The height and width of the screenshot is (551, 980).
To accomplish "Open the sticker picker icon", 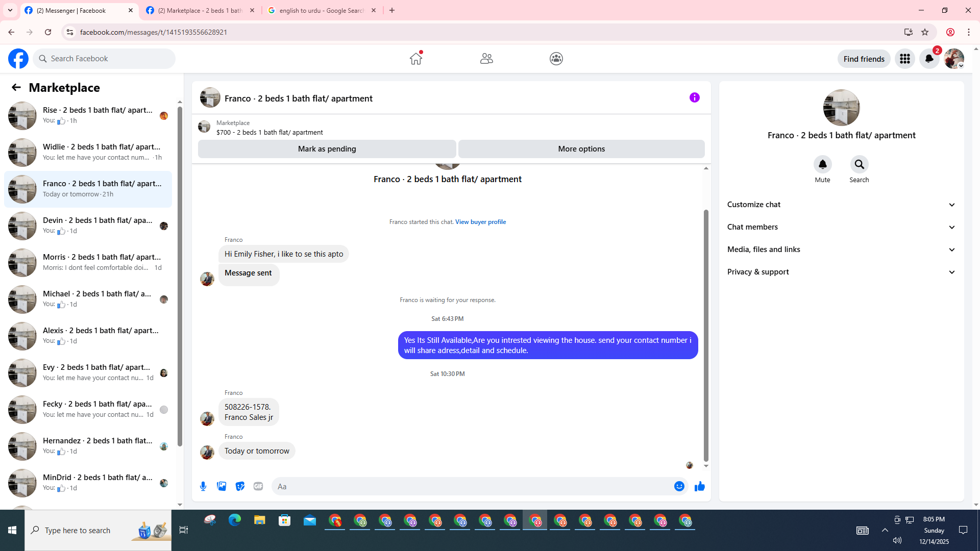I will 240,486.
